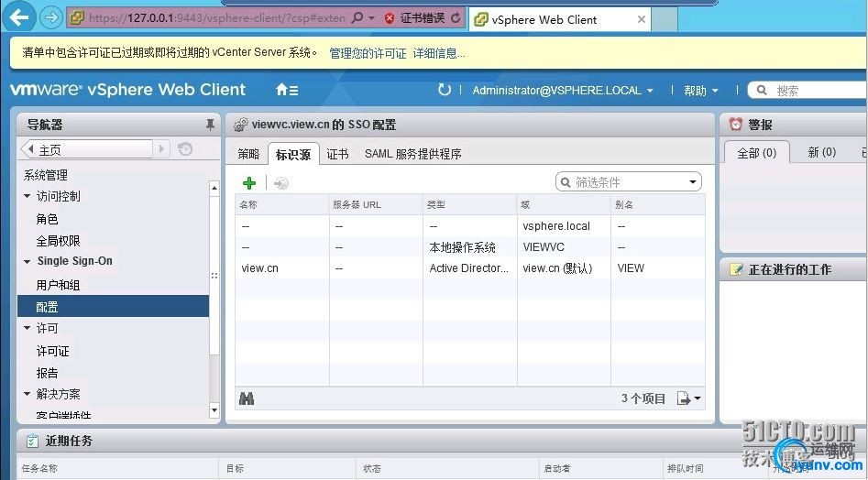Select the 新 (0) alarms tab
868x480 pixels.
(x=821, y=152)
